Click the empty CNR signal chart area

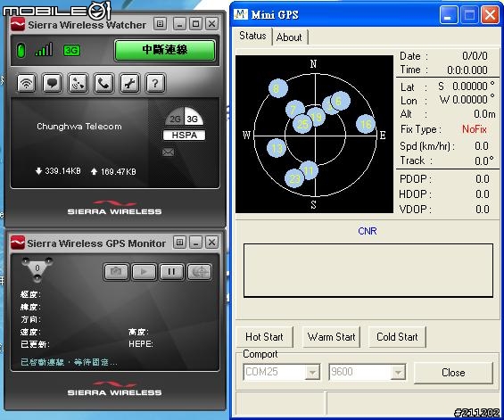tap(368, 270)
